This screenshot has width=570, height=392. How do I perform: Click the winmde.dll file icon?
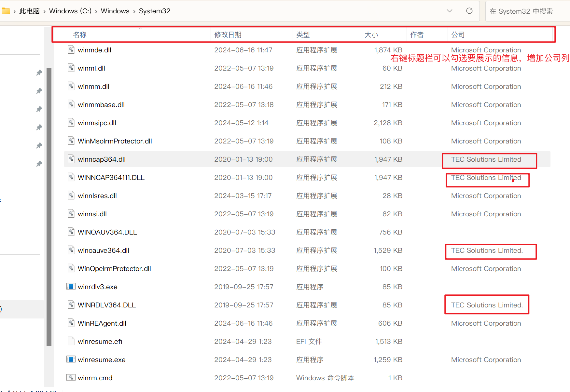[71, 49]
